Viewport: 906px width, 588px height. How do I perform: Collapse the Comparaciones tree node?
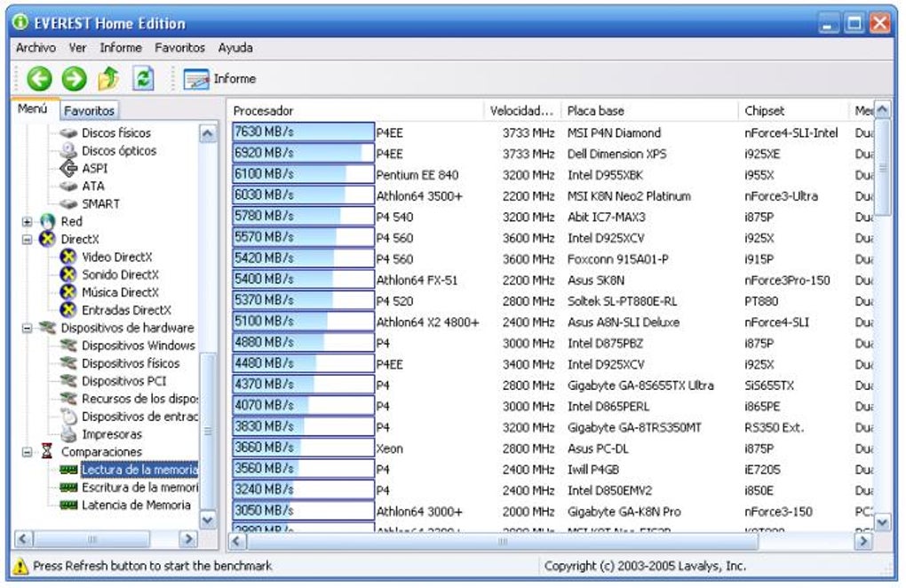27,452
